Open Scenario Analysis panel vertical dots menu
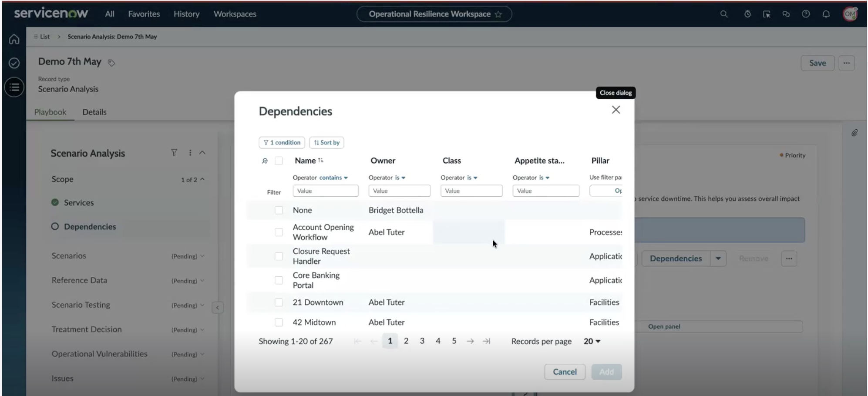The height and width of the screenshot is (396, 868). 190,153
